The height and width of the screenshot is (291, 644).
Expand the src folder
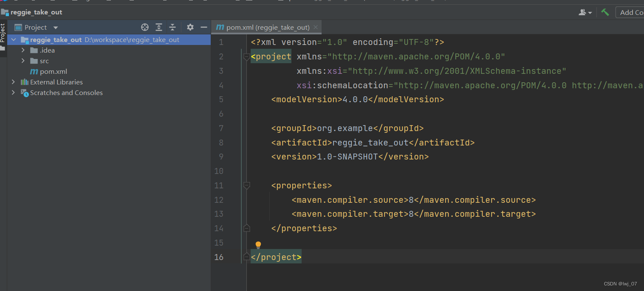(x=23, y=61)
